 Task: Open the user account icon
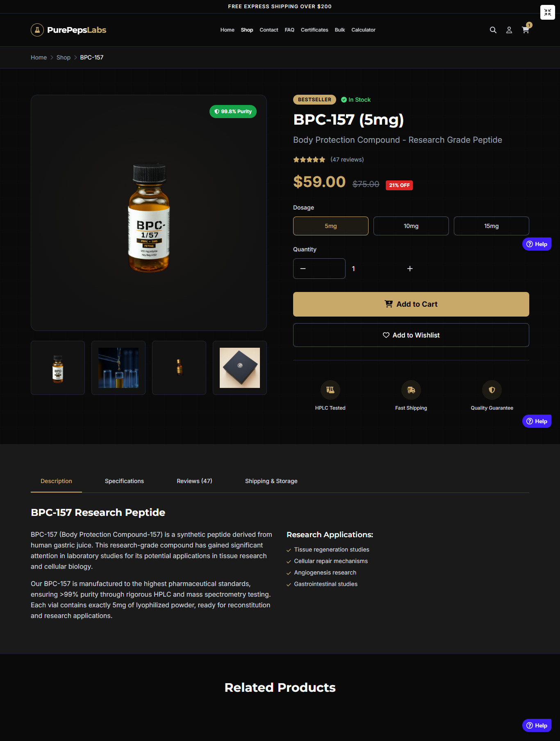click(509, 30)
